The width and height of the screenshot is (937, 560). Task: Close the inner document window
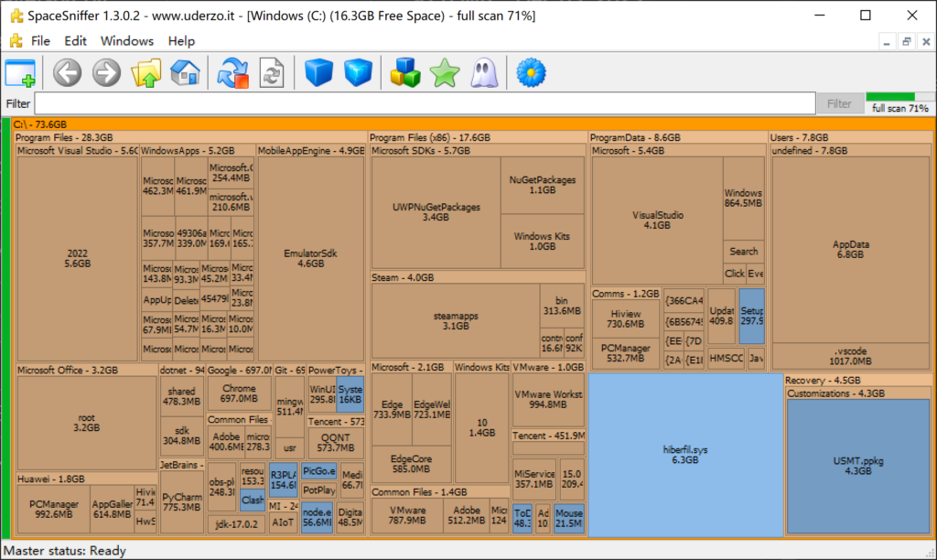point(926,41)
